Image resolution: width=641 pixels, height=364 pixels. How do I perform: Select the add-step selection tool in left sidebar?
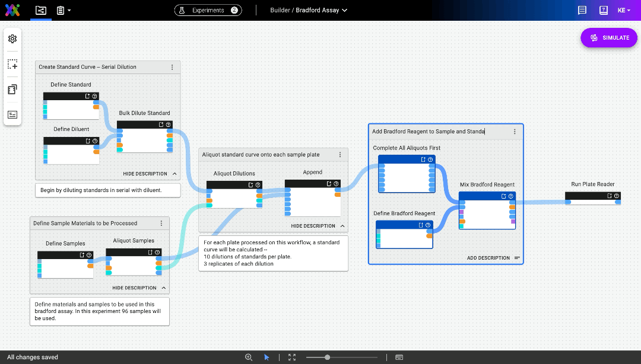[x=12, y=64]
